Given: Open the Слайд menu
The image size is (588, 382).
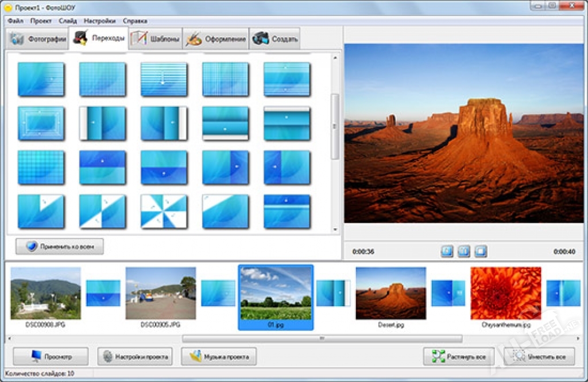Looking at the screenshot, I should (68, 21).
